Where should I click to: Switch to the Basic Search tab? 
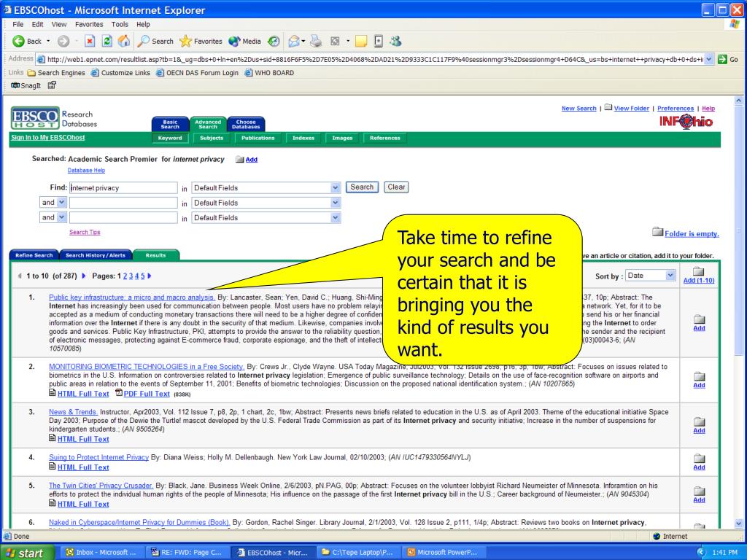[170, 124]
